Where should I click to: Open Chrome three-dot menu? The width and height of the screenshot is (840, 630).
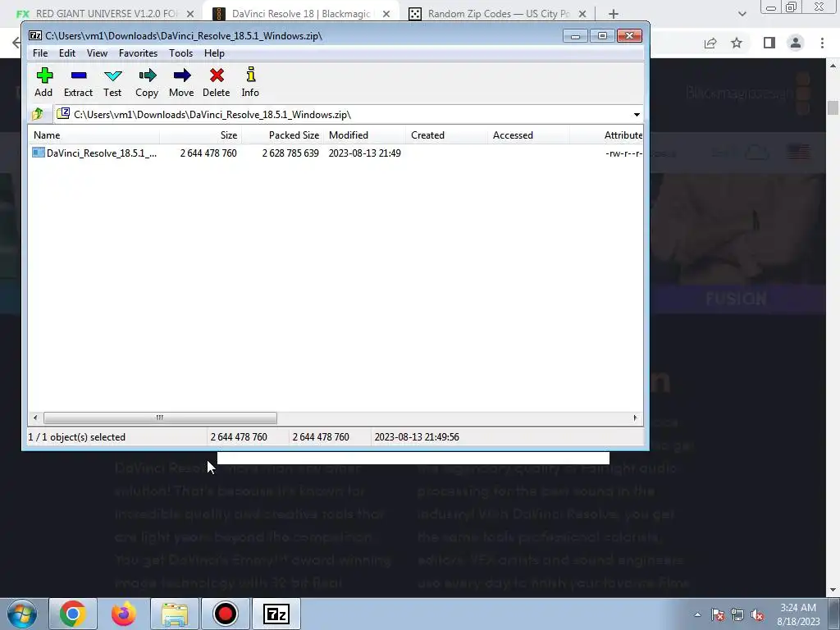(x=822, y=43)
